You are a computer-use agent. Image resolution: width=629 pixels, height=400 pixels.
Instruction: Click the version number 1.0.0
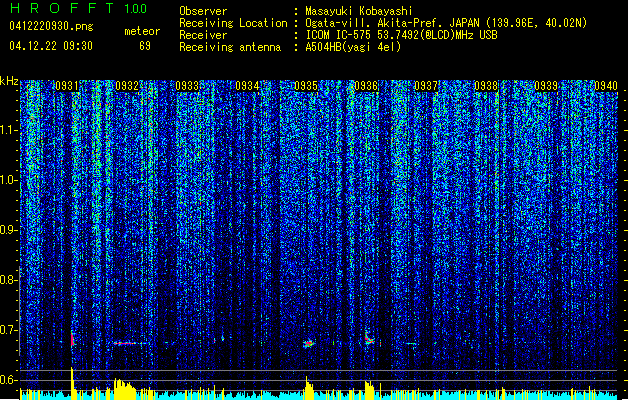136,8
